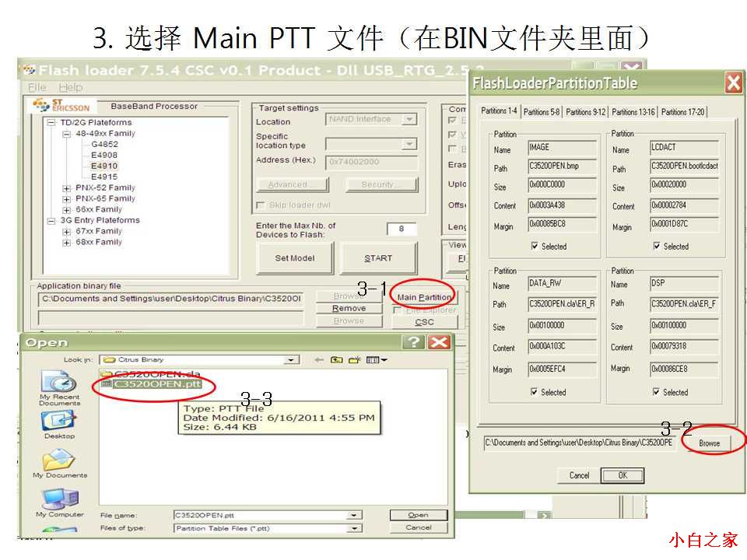Create new folder icon in Open dialog
Image resolution: width=747 pixels, height=560 pixels.
point(355,360)
